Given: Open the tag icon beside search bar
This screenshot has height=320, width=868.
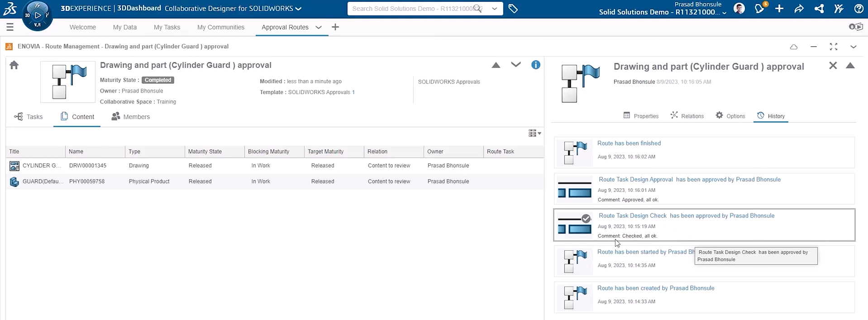Looking at the screenshot, I should pos(513,9).
